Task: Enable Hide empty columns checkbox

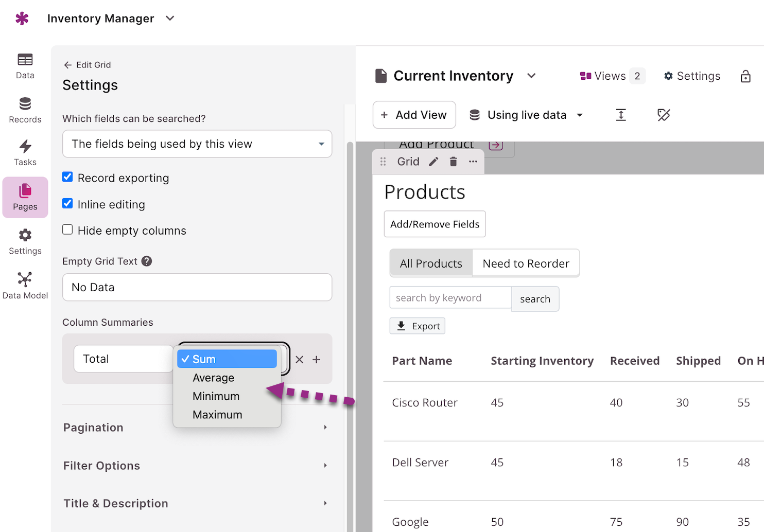Action: [x=67, y=229]
